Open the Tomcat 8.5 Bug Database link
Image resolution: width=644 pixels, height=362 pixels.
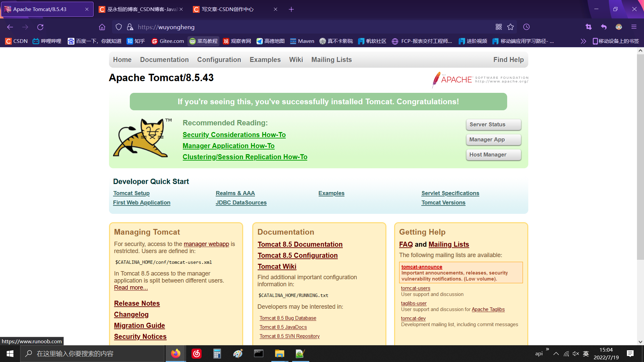click(x=288, y=318)
